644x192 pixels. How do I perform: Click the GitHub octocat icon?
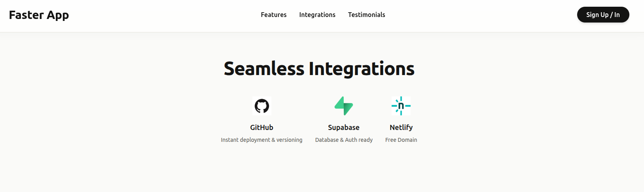261,106
